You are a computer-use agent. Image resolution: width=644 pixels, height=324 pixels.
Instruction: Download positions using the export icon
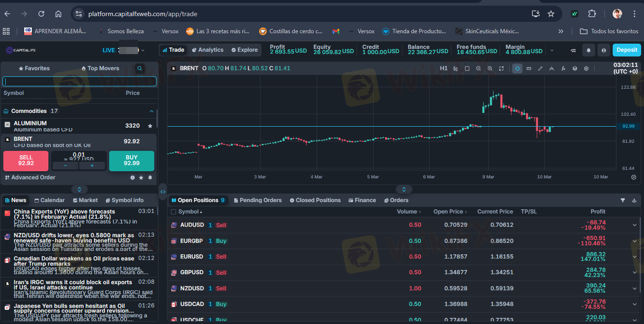tap(634, 200)
